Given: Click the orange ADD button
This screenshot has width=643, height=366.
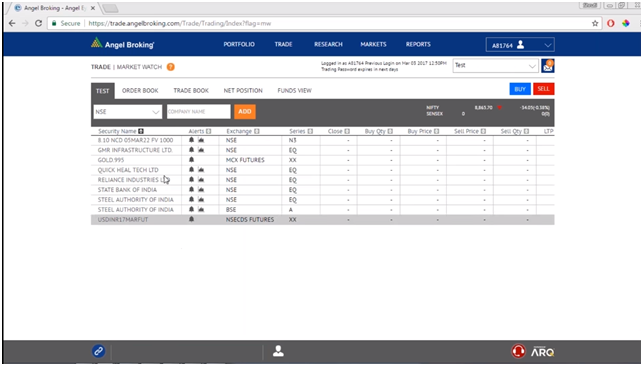Looking at the screenshot, I should 245,111.
